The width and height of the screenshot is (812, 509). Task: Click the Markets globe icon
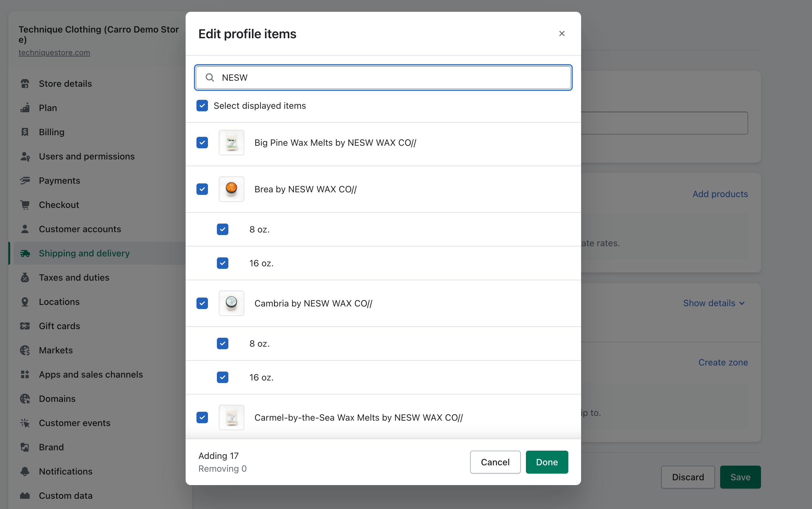[25, 350]
